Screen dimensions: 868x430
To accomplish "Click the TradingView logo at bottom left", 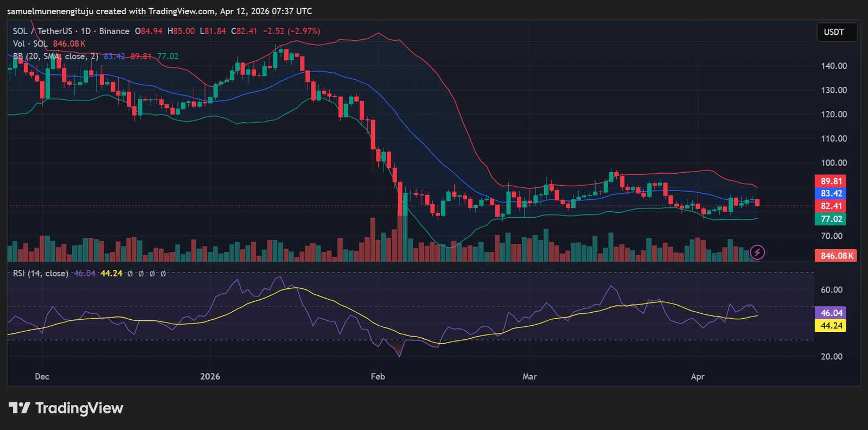I will pos(66,408).
